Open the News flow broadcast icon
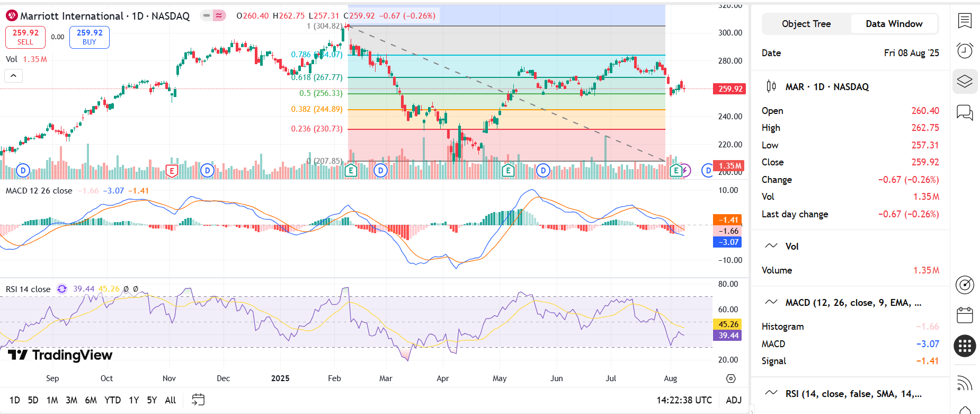Image resolution: width=980 pixels, height=414 pixels. pos(965,383)
